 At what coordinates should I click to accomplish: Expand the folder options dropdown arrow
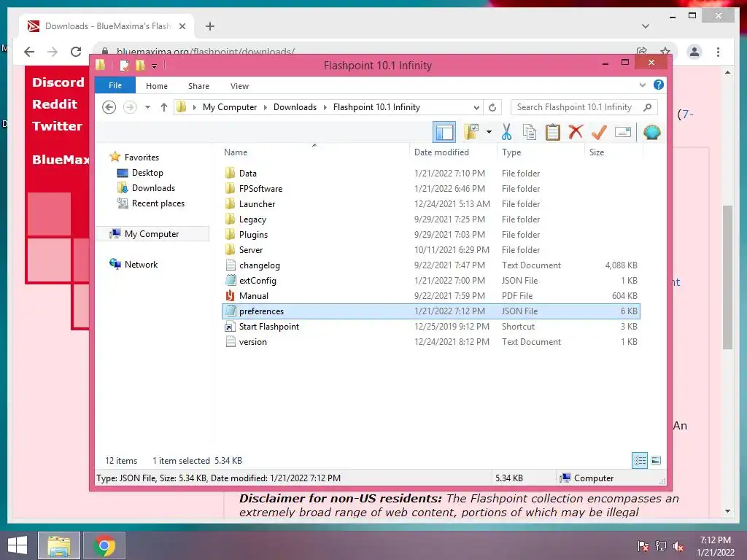click(x=489, y=132)
